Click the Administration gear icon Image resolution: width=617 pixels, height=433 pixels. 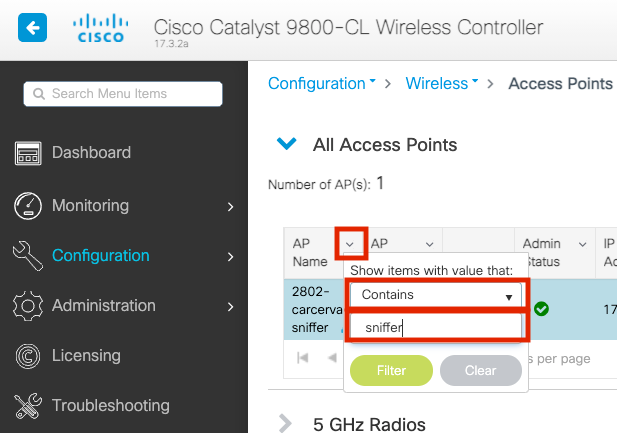point(28,306)
